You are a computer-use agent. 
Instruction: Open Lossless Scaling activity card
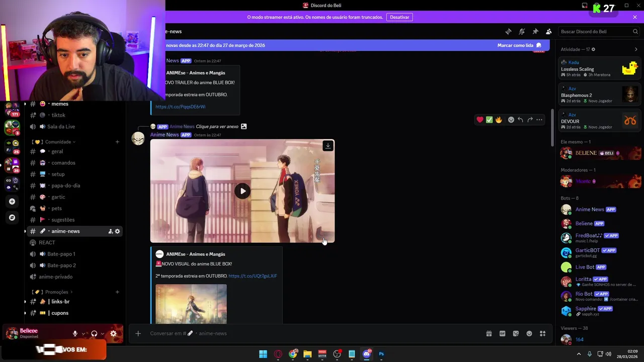600,67
